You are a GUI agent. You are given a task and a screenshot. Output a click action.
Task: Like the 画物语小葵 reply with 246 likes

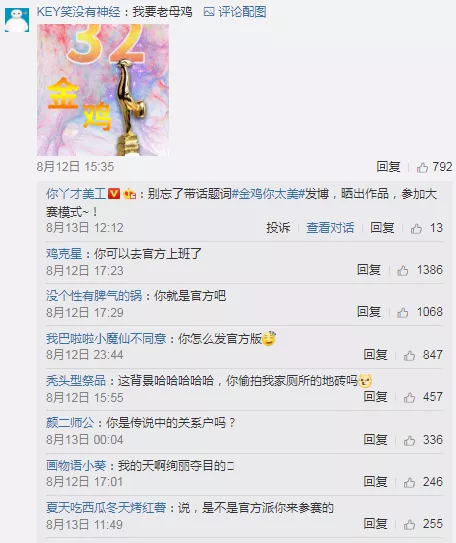click(x=409, y=482)
